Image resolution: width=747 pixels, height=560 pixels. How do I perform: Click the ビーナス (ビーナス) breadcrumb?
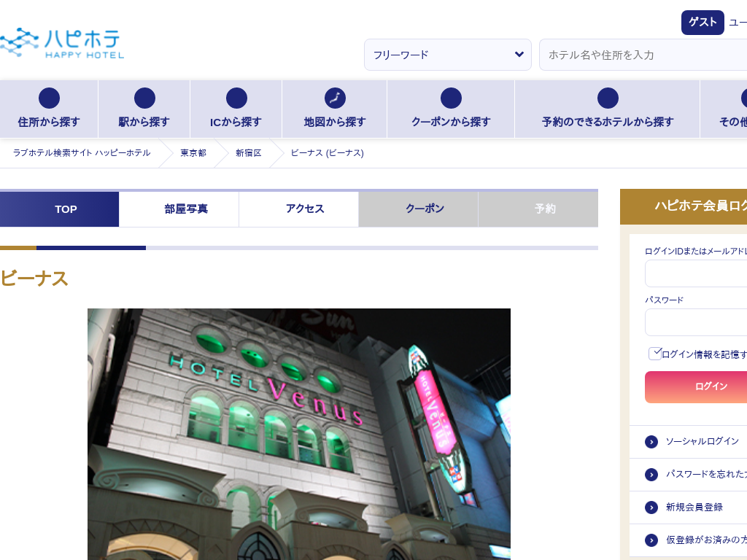(328, 153)
